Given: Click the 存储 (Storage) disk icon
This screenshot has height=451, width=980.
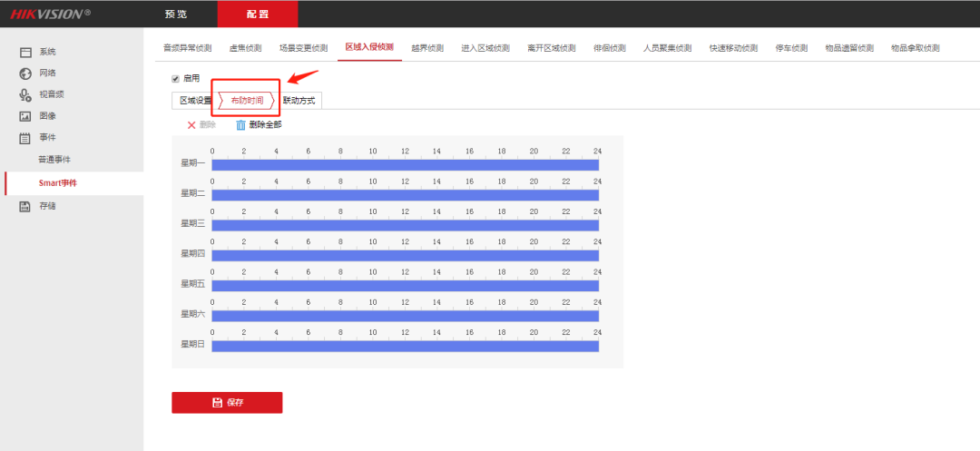Looking at the screenshot, I should pyautogui.click(x=26, y=206).
